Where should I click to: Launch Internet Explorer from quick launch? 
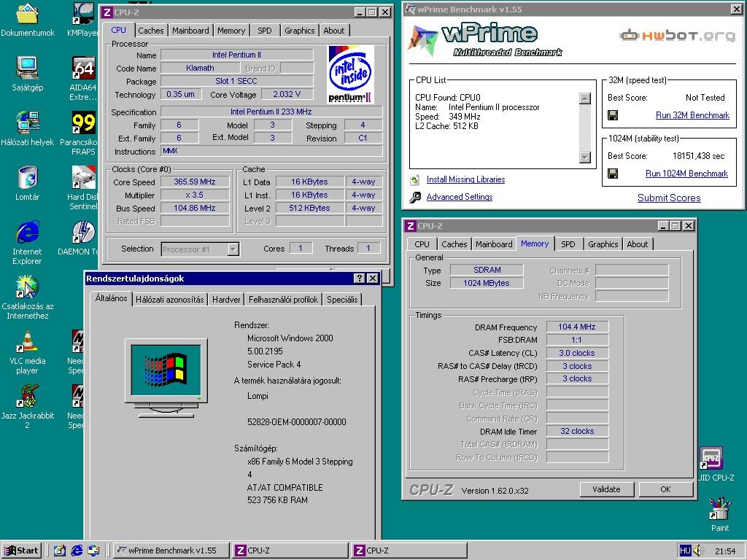pyautogui.click(x=76, y=551)
